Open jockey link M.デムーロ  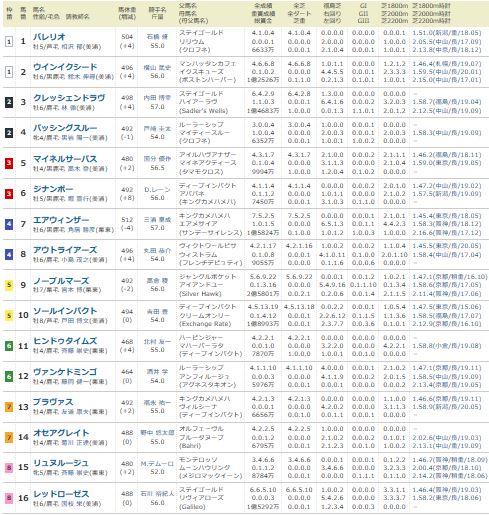click(x=157, y=464)
